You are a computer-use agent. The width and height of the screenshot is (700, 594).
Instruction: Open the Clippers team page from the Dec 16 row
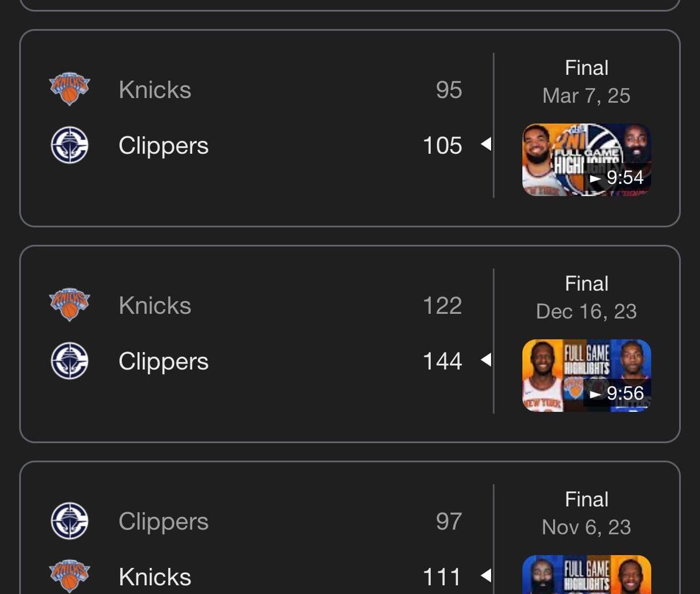[163, 361]
